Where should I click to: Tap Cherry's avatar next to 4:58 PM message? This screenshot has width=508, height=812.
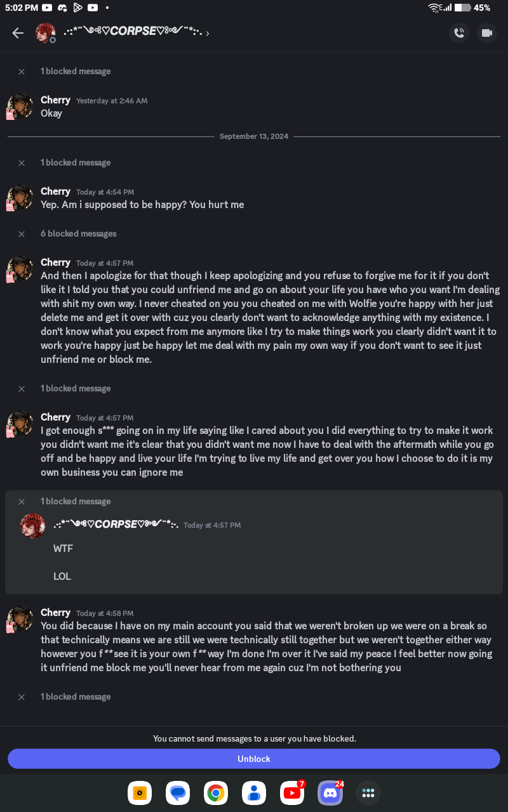point(20,619)
